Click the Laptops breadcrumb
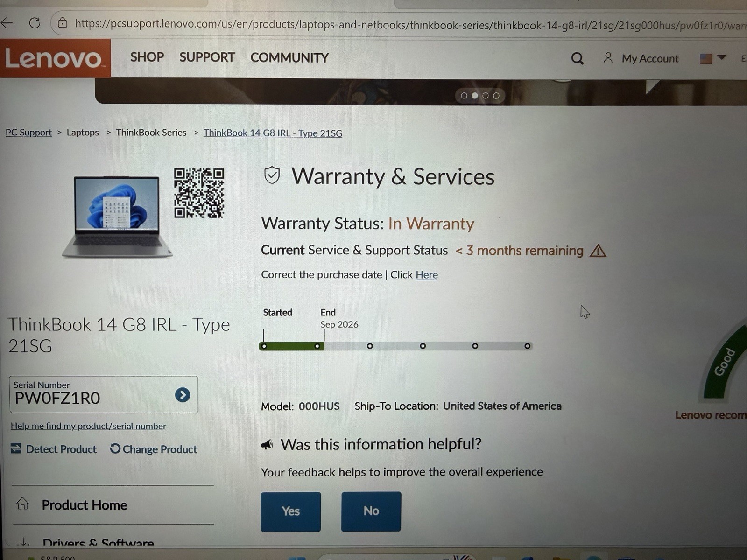The width and height of the screenshot is (747, 560). [83, 133]
